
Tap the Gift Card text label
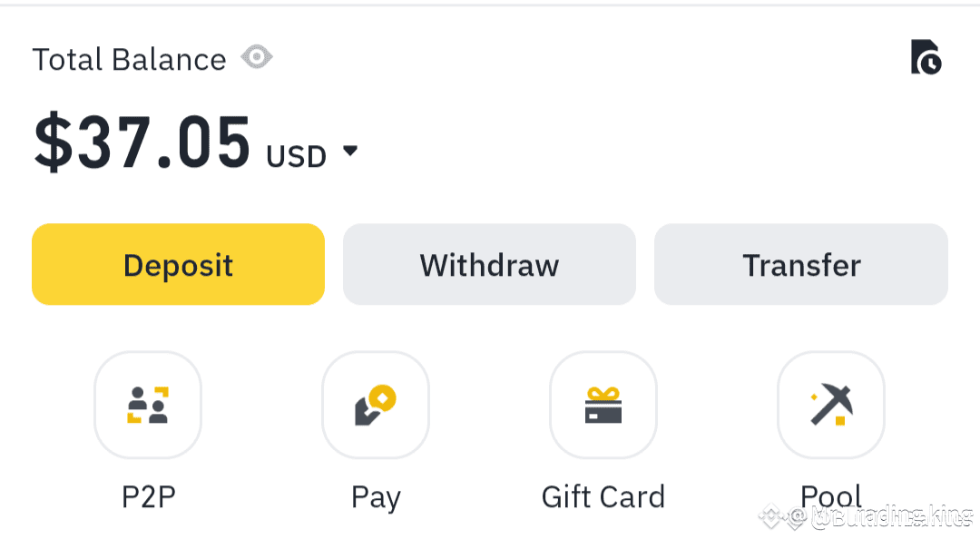click(603, 497)
